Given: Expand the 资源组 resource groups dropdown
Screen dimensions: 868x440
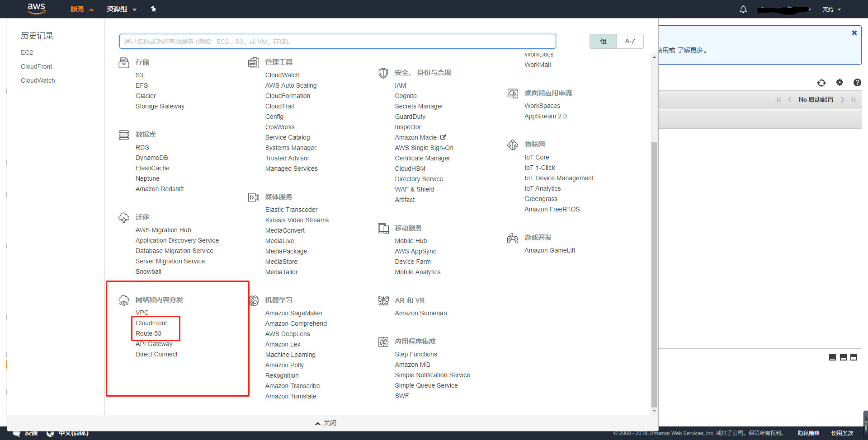Looking at the screenshot, I should point(121,9).
